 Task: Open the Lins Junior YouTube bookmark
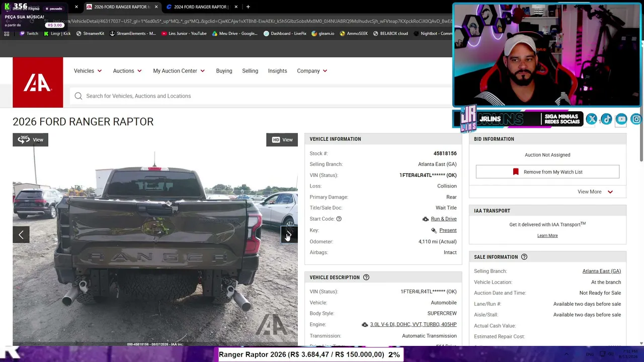coord(184,34)
